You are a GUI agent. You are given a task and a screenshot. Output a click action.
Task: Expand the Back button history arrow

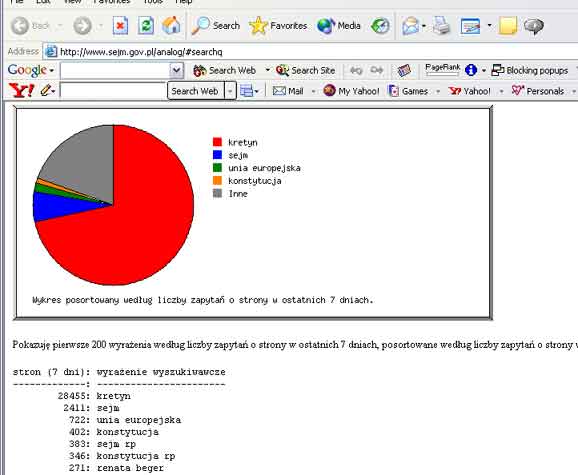point(60,26)
